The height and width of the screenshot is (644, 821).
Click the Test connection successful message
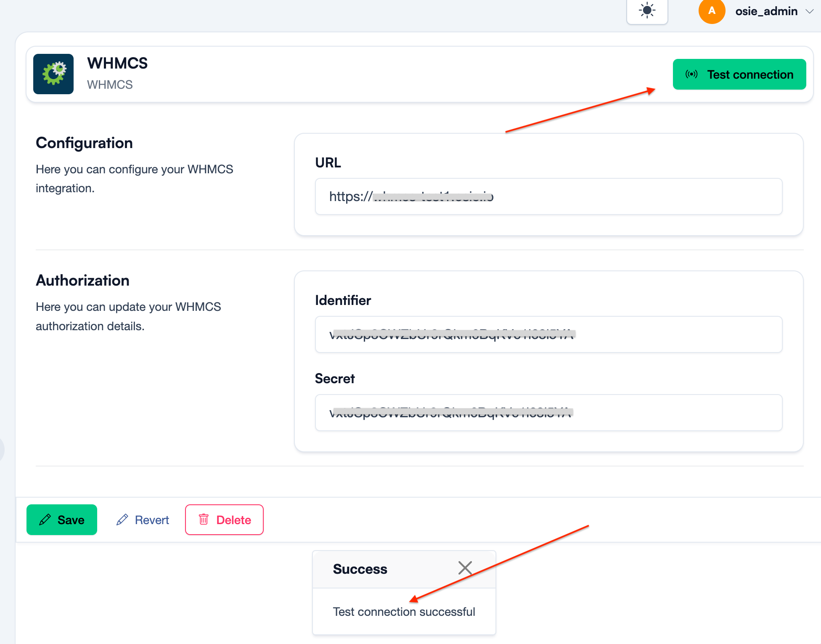[x=404, y=612]
